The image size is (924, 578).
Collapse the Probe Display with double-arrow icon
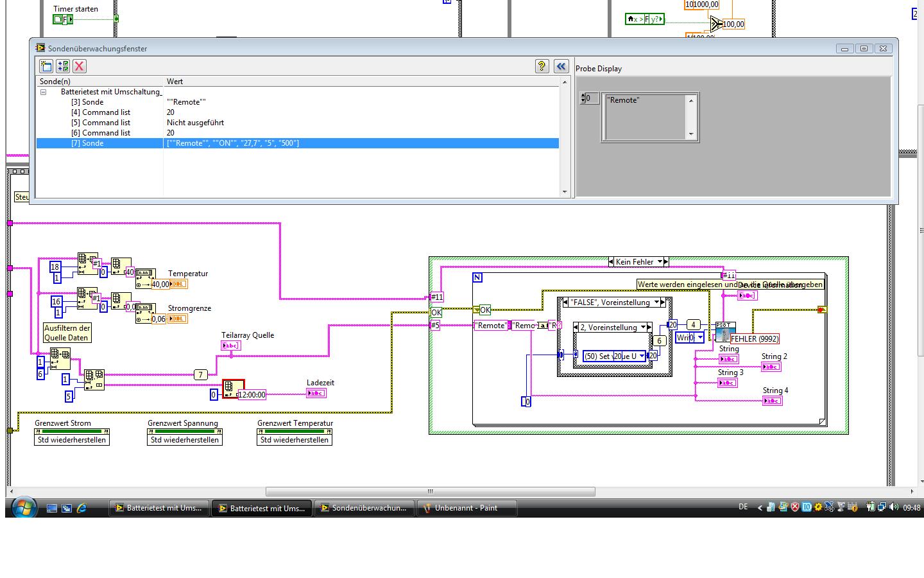pyautogui.click(x=561, y=66)
